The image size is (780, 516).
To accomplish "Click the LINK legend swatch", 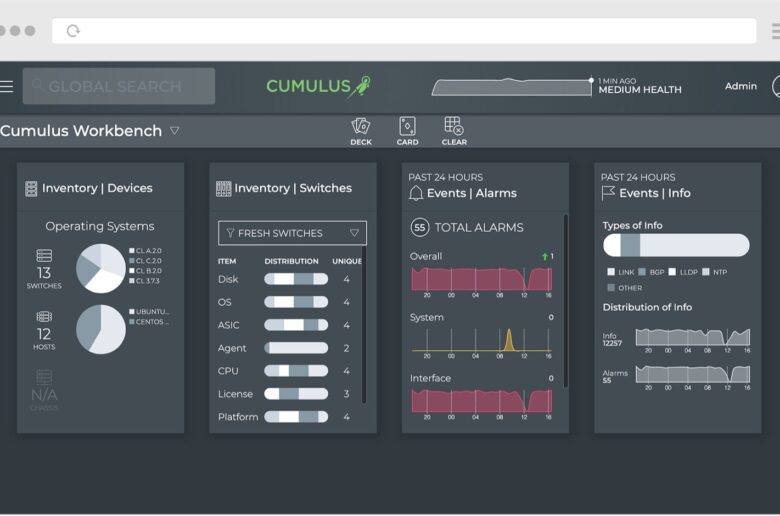I will point(611,272).
